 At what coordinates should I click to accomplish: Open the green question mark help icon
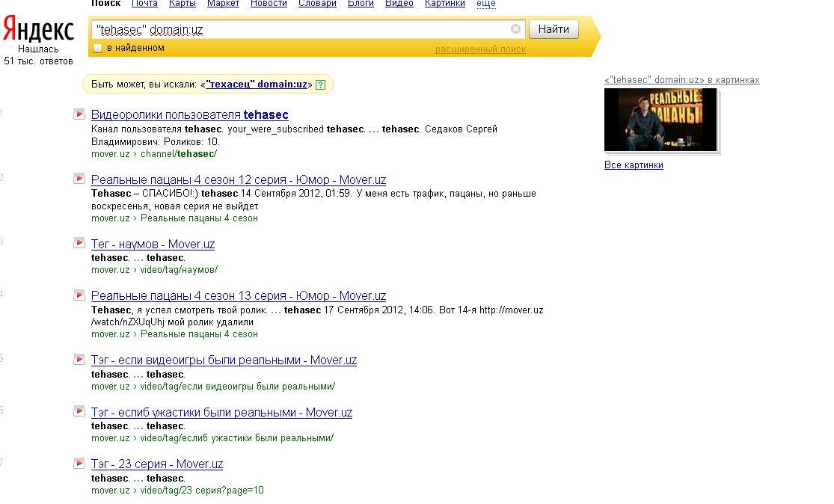[x=320, y=84]
